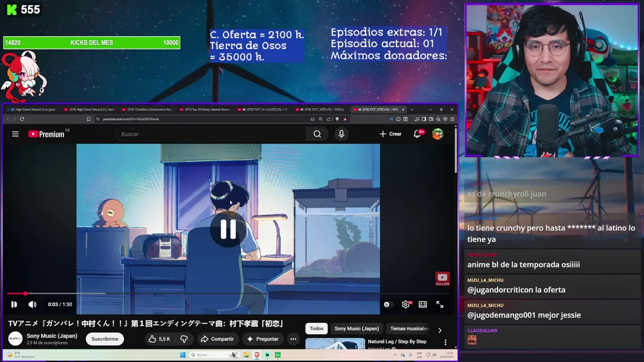The width and height of the screenshot is (644, 362).
Task: Go to YouTube Premium home logo
Action: pos(46,134)
